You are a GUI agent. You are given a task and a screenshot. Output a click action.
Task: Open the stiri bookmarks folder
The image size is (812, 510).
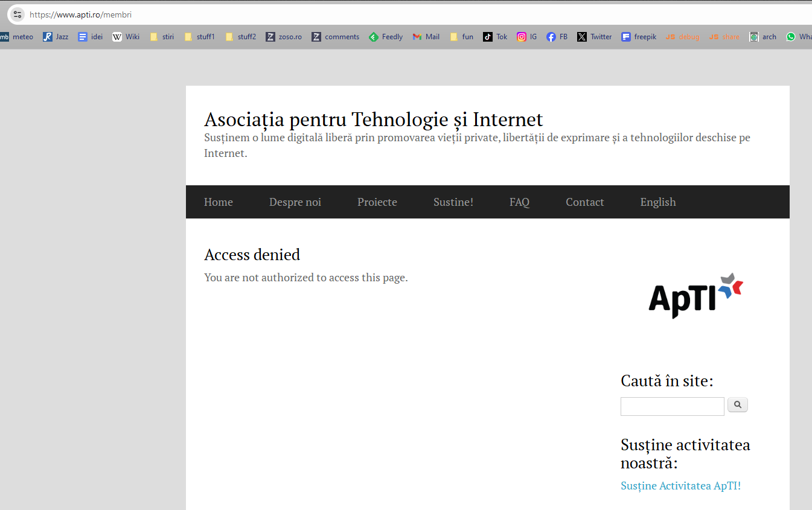tap(162, 37)
